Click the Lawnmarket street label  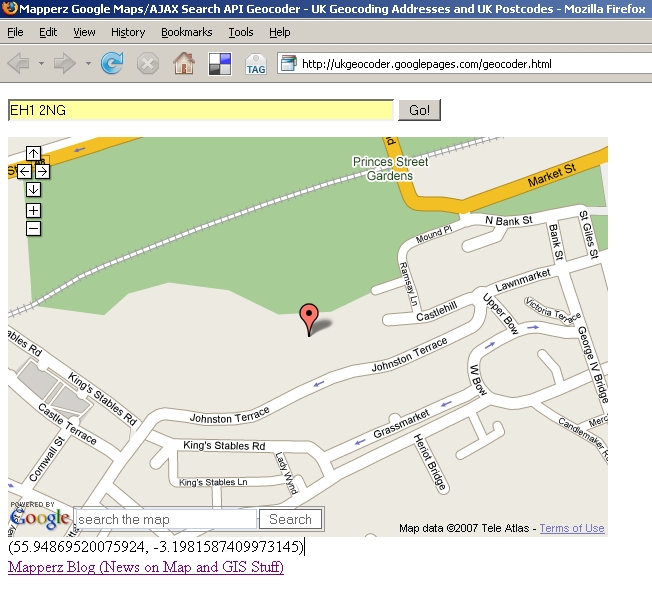[x=523, y=280]
